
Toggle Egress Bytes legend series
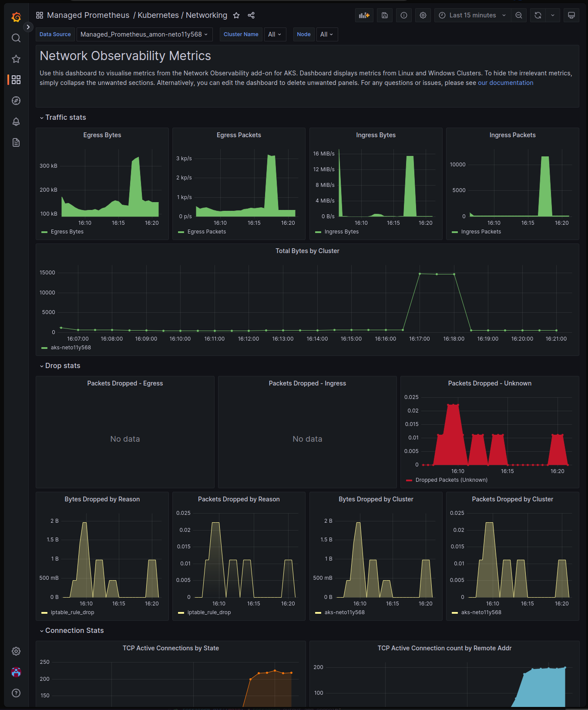point(67,232)
